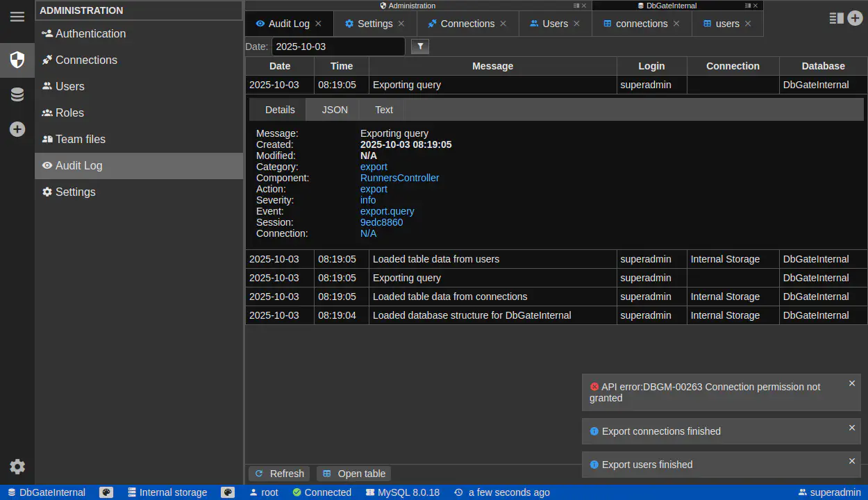
Task: Click the palette icon next to DbGateInternal in the status bar
Action: point(106,492)
